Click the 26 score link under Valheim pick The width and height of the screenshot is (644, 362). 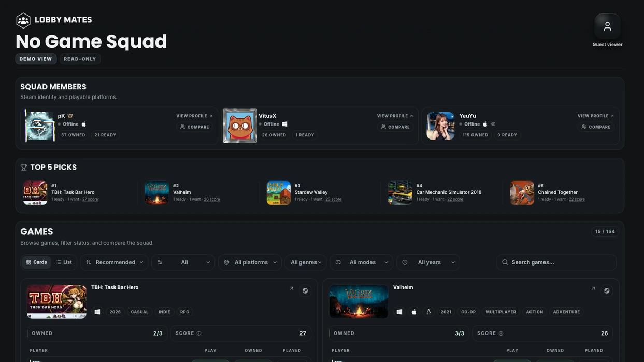pos(212,200)
